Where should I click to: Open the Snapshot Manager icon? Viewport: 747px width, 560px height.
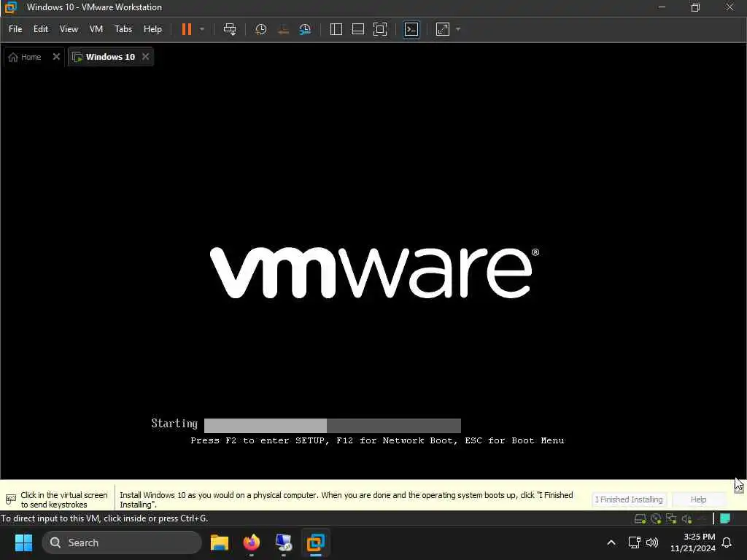tap(305, 29)
